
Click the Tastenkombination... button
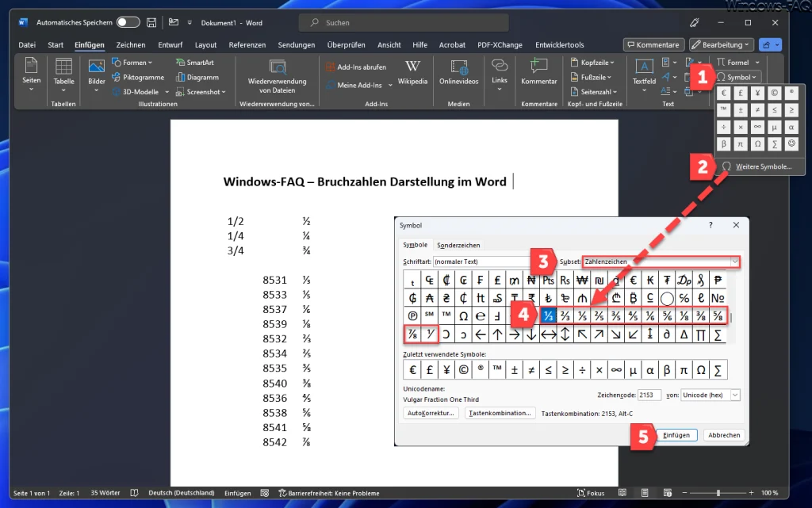coord(500,413)
